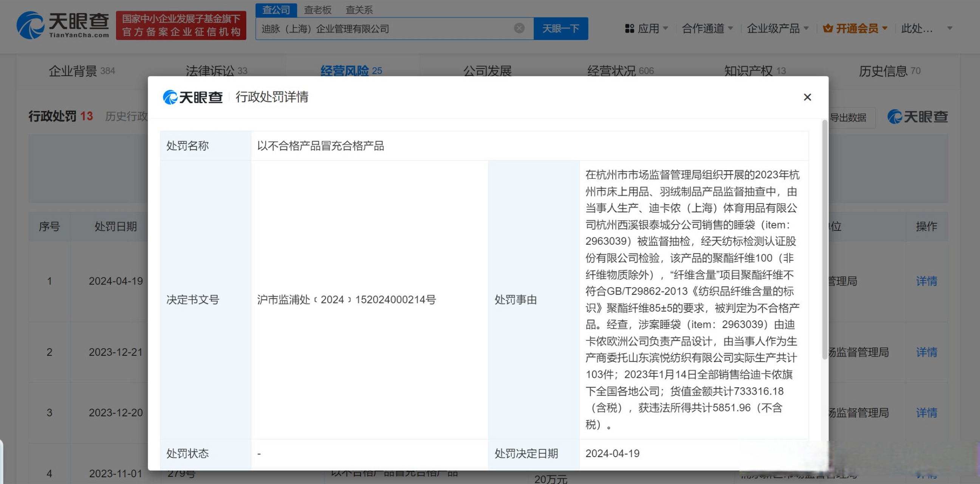Click 处罚决定日期 value 2024-04-19 in dialog
Image resolution: width=980 pixels, height=484 pixels.
pyautogui.click(x=612, y=453)
